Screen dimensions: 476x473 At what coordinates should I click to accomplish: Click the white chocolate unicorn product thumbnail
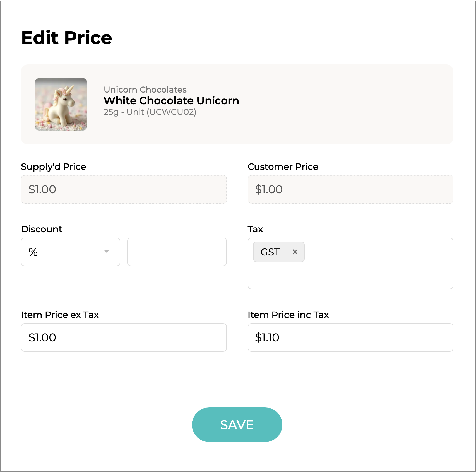(61, 104)
